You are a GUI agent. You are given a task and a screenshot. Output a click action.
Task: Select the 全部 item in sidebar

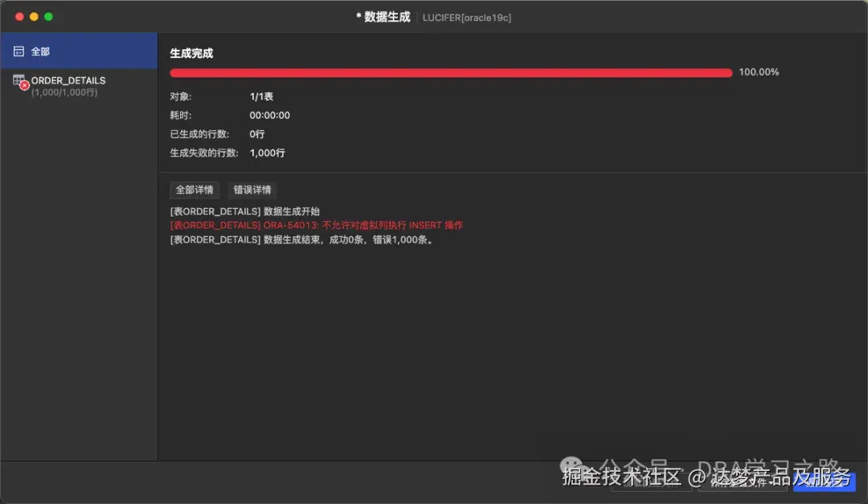point(79,51)
